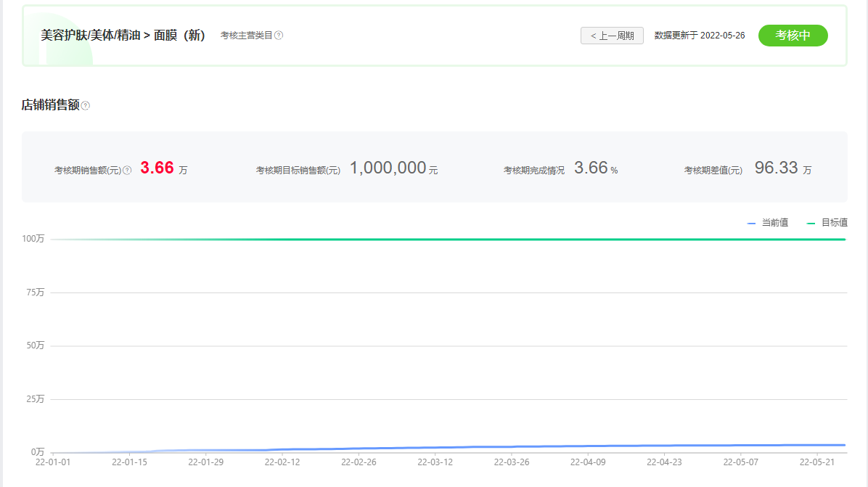Click the 100万 y-axis label

point(33,240)
